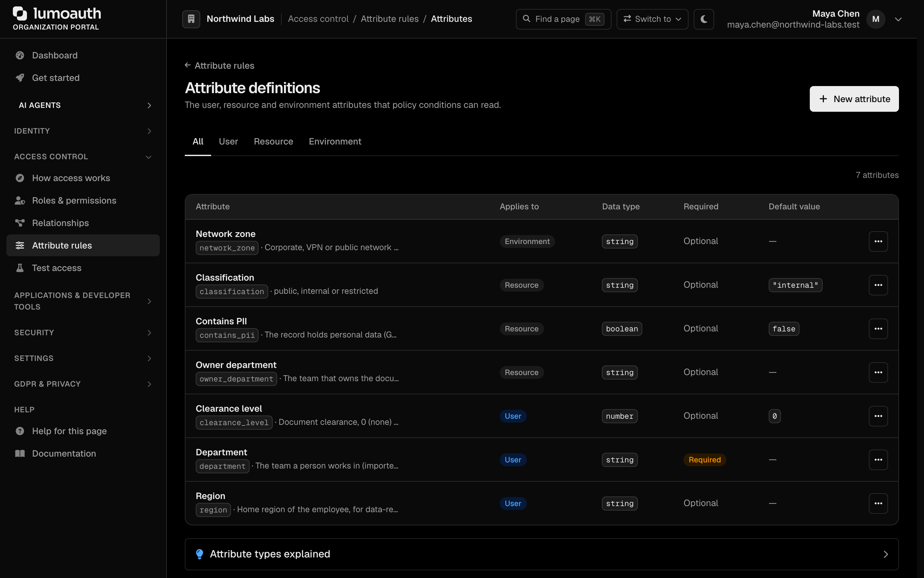This screenshot has height=578, width=924.
Task: Click the Documentation book icon
Action: click(20, 453)
